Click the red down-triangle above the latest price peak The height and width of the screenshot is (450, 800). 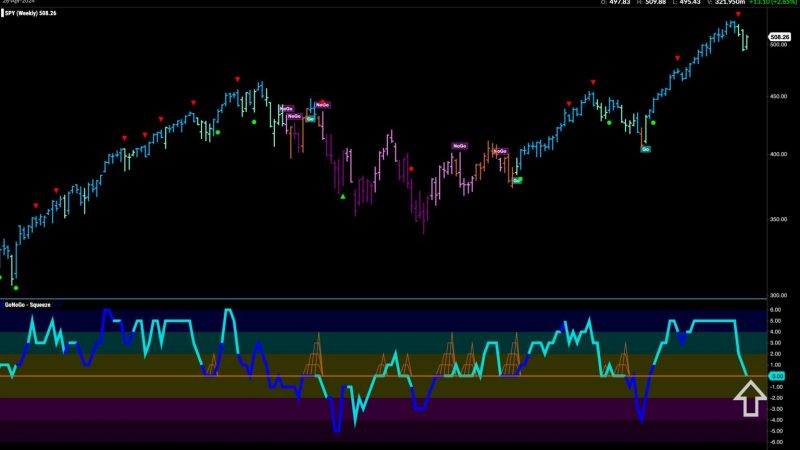click(738, 14)
